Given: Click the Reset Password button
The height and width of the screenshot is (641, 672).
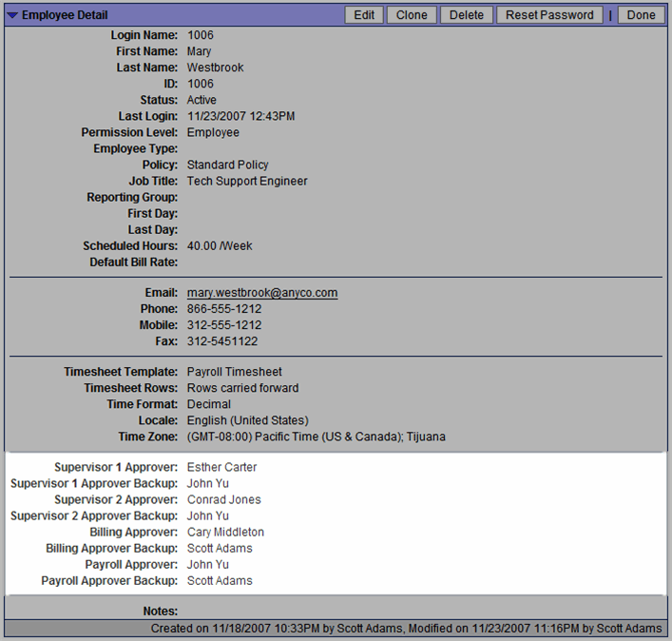Looking at the screenshot, I should click(x=549, y=15).
